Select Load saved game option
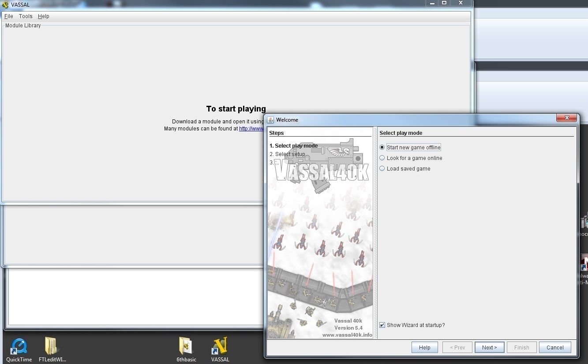588x364 pixels. click(x=405, y=168)
